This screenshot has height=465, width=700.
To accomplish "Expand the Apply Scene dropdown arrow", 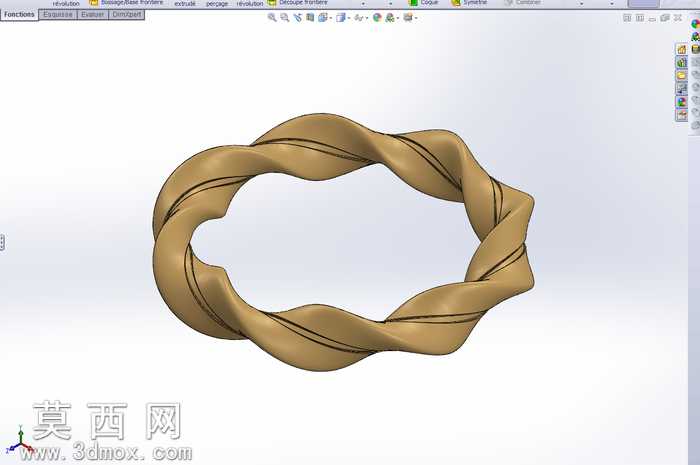I will click(398, 18).
